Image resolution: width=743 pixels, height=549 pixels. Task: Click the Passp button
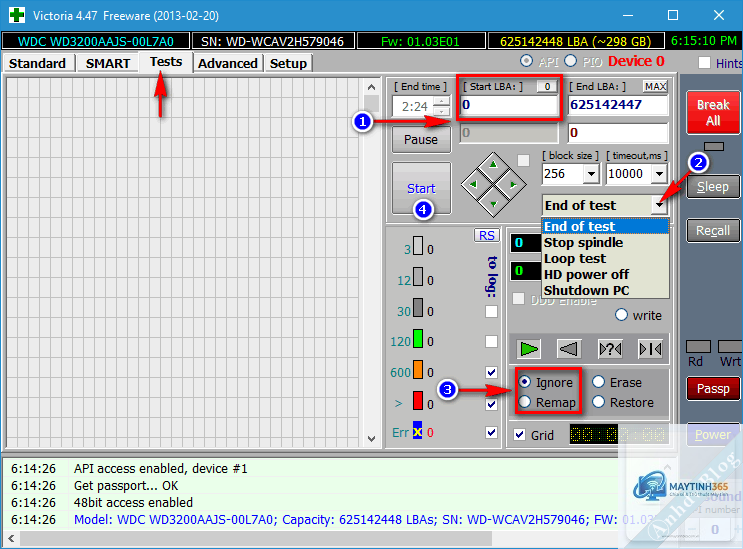(x=713, y=388)
